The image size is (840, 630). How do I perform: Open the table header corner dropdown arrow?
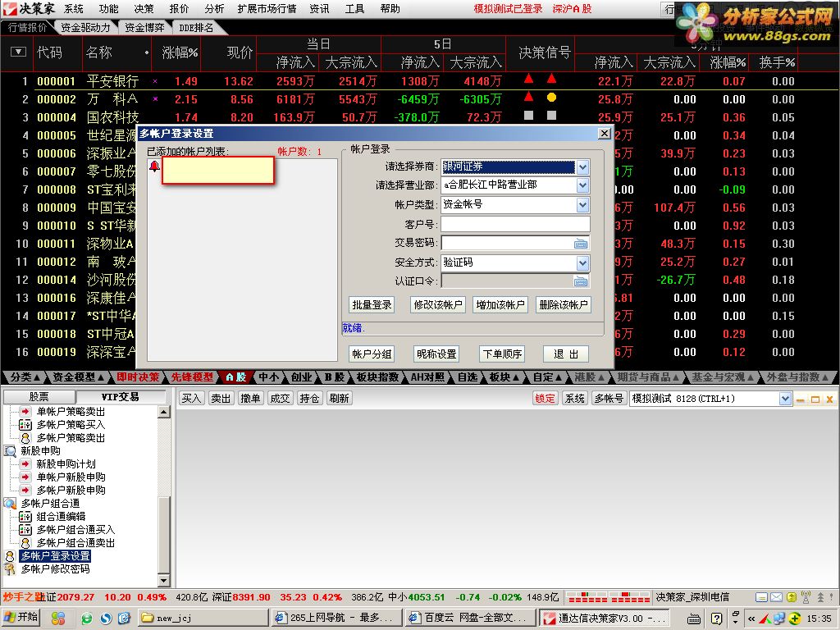click(x=18, y=52)
